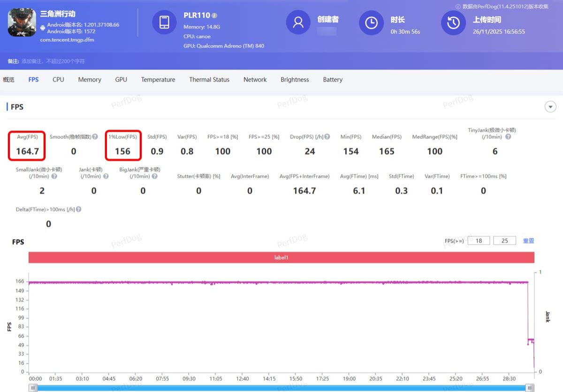Viewport: 563px width, 392px height.
Task: Click the upload time history icon
Action: (453, 23)
